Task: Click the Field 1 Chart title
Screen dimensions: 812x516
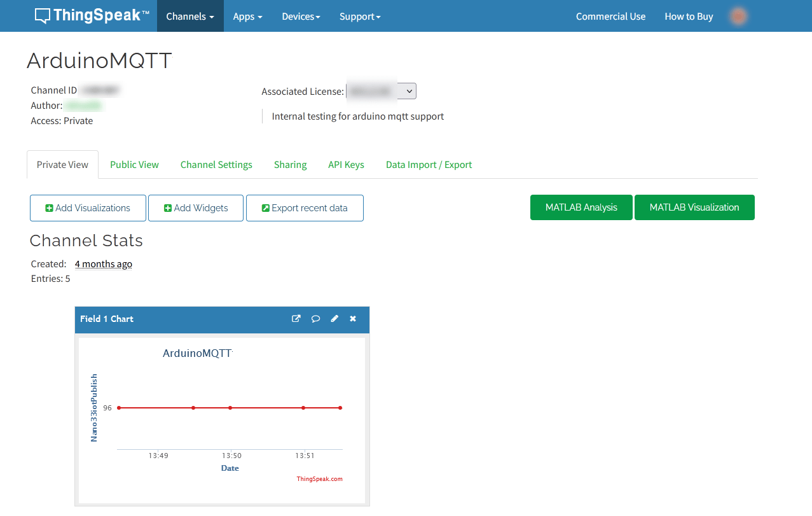Action: pos(107,319)
